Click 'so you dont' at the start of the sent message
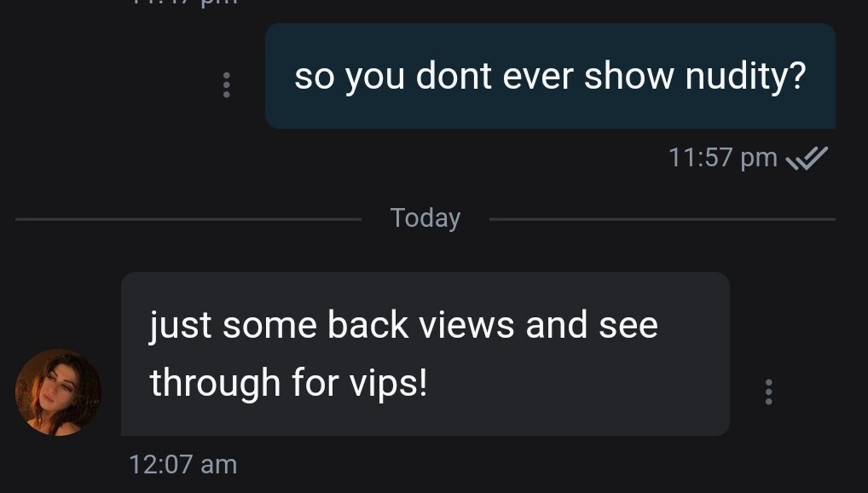Image resolution: width=868 pixels, height=493 pixels. (x=393, y=77)
